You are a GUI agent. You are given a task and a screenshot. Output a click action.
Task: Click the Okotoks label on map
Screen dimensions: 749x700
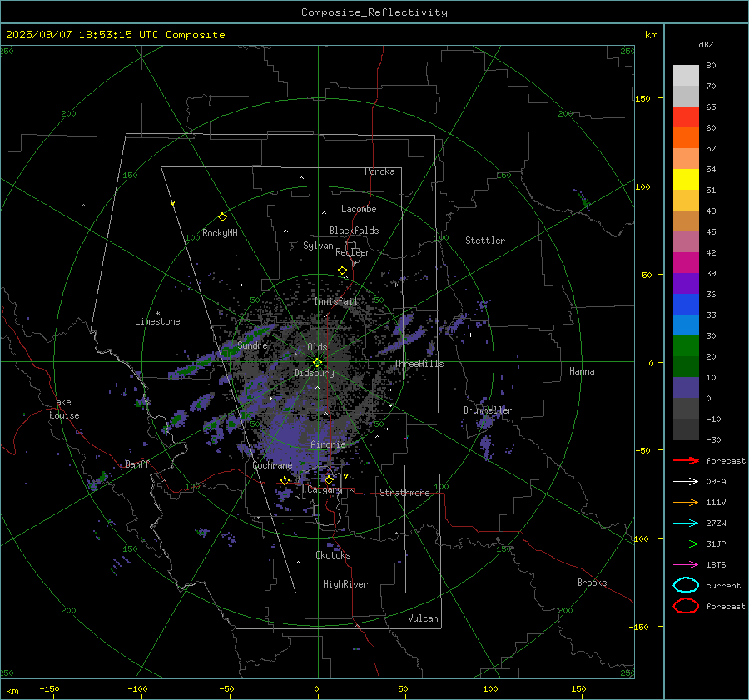pos(333,555)
